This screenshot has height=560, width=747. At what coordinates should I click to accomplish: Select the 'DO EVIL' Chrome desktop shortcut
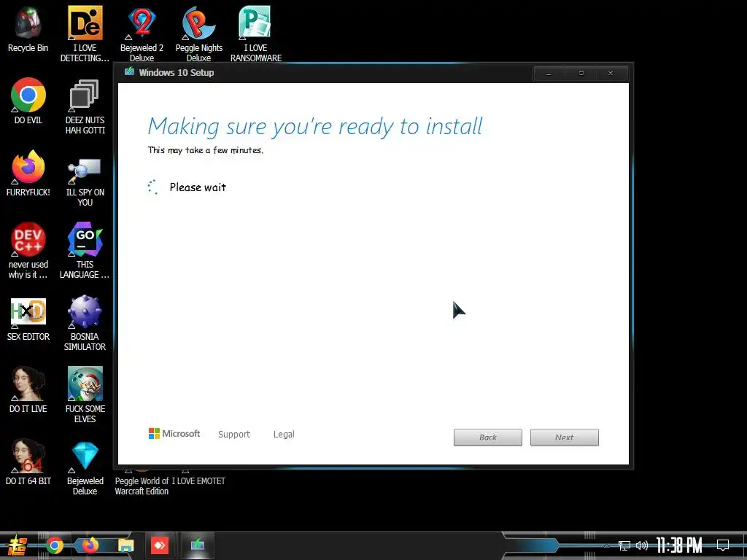coord(28,101)
